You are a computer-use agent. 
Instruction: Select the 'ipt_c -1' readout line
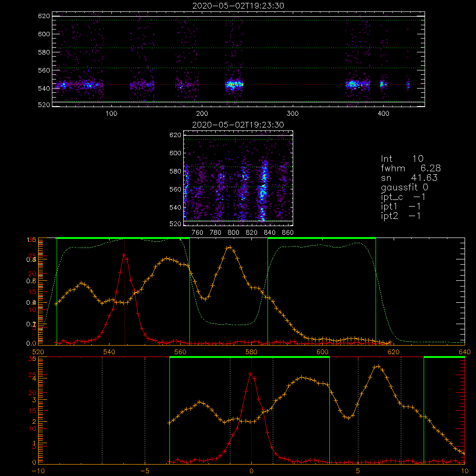click(x=403, y=197)
